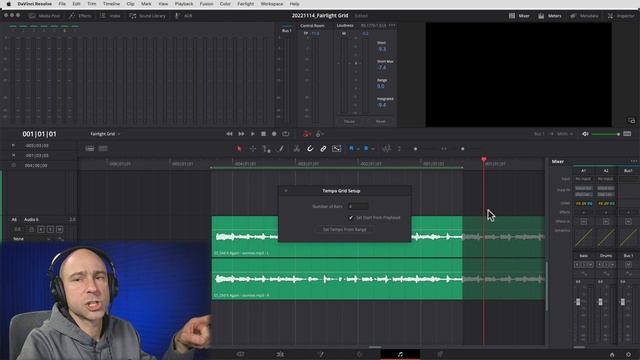Viewport: 640px width, 360px height.
Task: Open the DaVinci Resolve application menu
Action: (34, 4)
